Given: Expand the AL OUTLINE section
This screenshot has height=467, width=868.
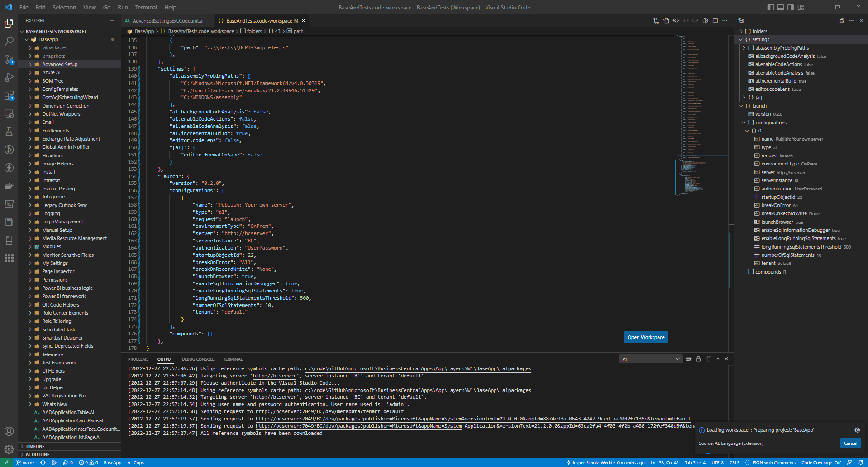Looking at the screenshot, I should pyautogui.click(x=69, y=454).
